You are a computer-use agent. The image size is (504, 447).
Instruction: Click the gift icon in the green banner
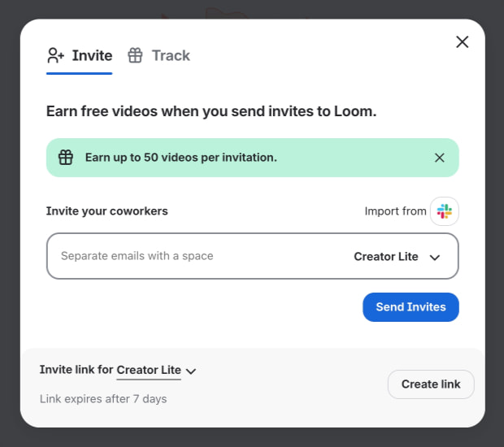[x=66, y=158]
